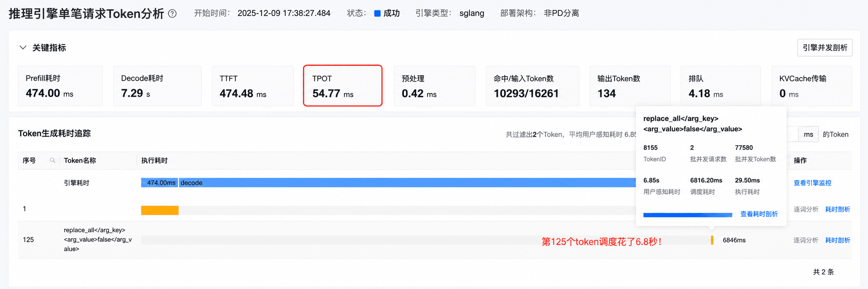The width and height of the screenshot is (868, 289).
Task: Click the help question-mark icon beside the title
Action: click(x=172, y=14)
